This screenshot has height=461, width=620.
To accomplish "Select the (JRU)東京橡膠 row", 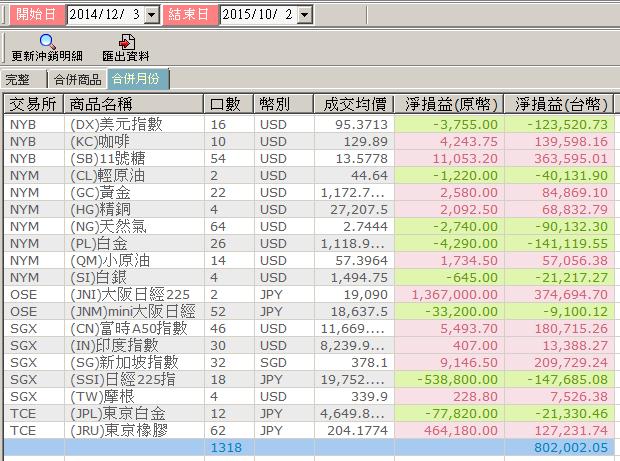I will tap(309, 431).
